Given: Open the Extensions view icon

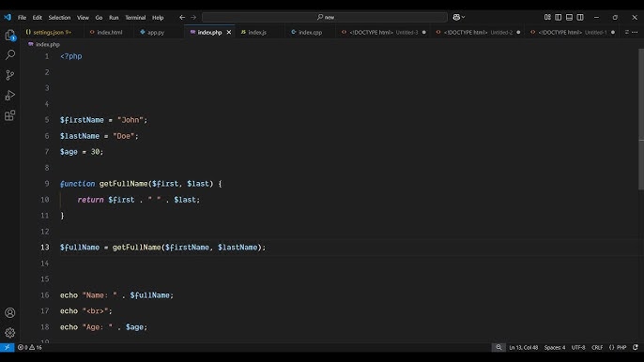Looking at the screenshot, I should (9, 115).
